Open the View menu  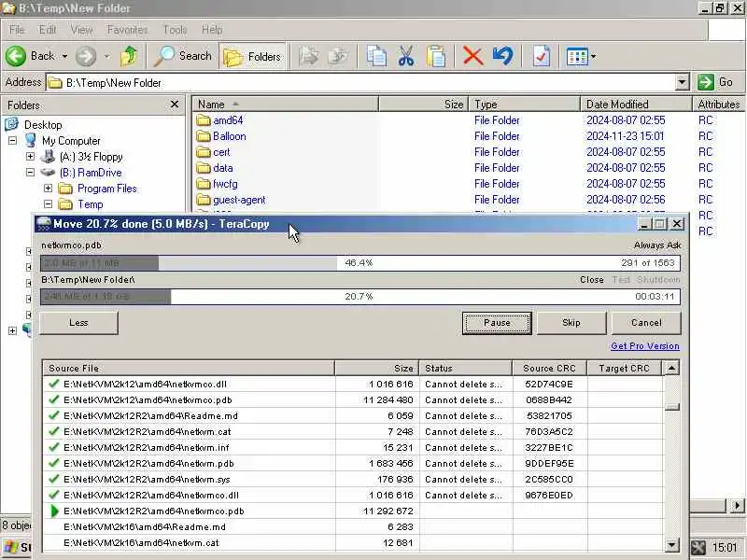(81, 30)
